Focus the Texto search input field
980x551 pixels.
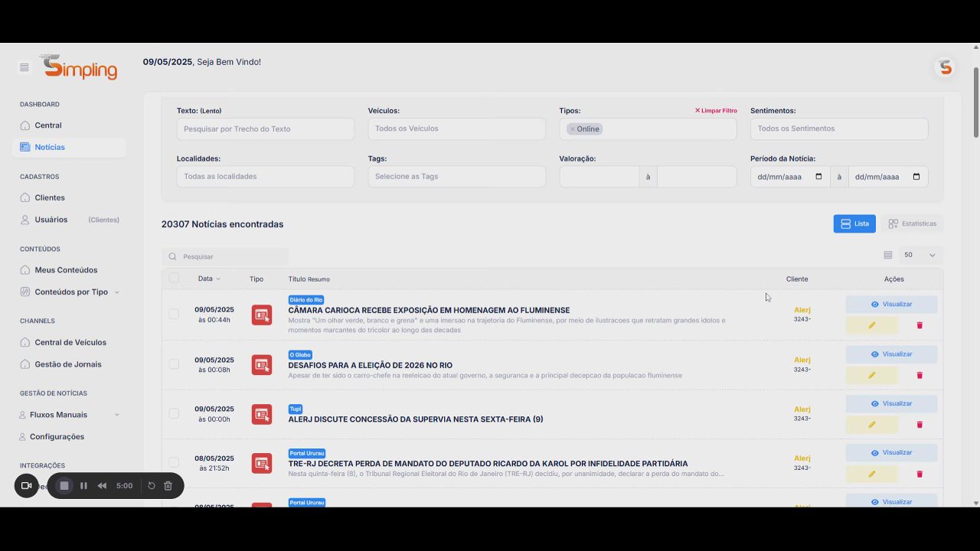pyautogui.click(x=266, y=129)
